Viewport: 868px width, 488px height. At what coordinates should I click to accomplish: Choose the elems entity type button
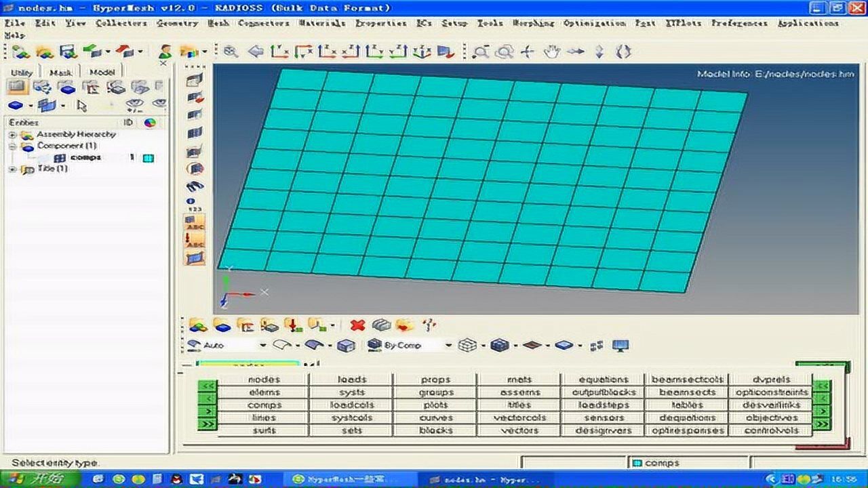[x=264, y=392]
